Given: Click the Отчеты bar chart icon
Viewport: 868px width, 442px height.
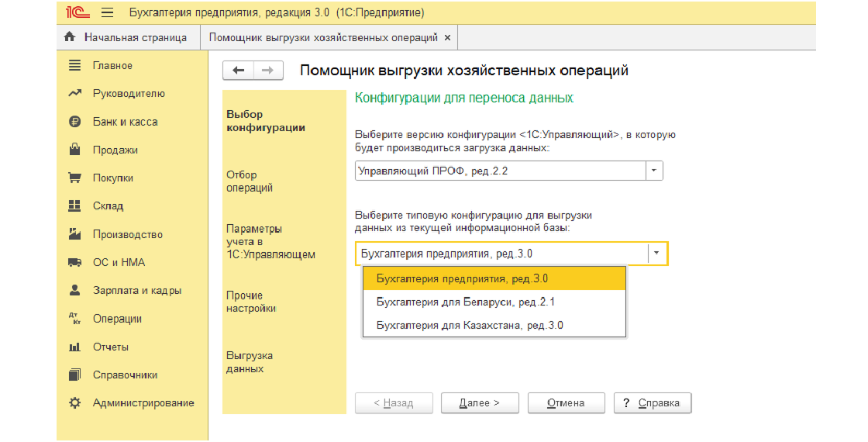Looking at the screenshot, I should [x=74, y=347].
